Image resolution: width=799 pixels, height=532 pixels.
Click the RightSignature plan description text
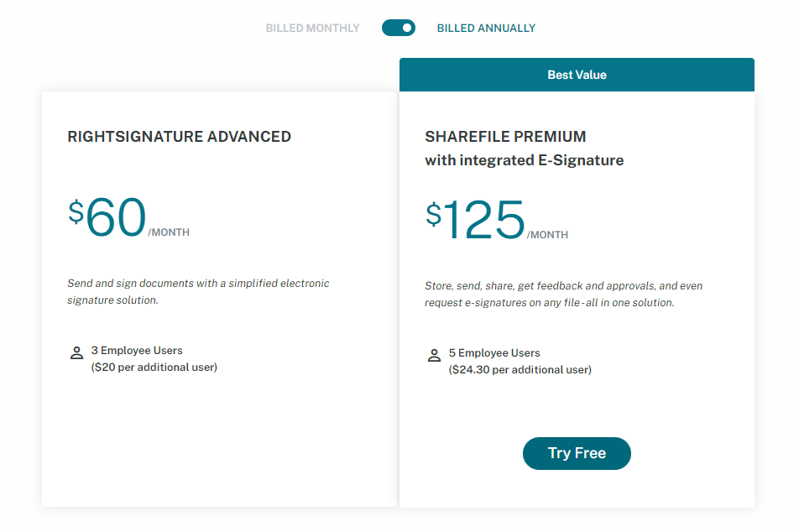click(197, 292)
